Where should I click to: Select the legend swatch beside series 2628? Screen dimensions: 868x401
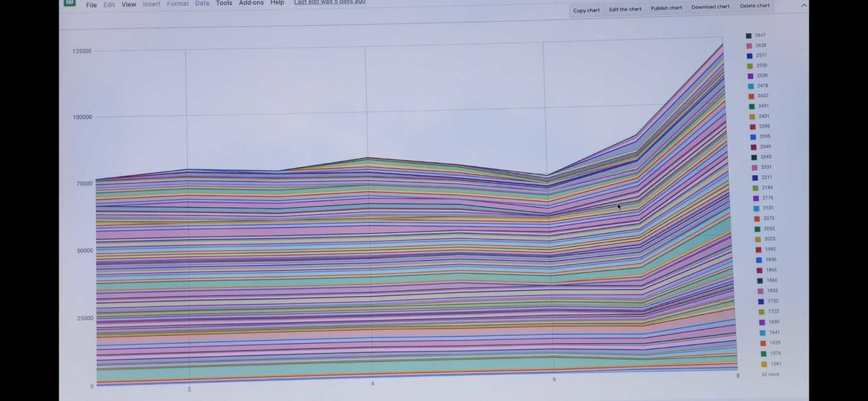(749, 46)
